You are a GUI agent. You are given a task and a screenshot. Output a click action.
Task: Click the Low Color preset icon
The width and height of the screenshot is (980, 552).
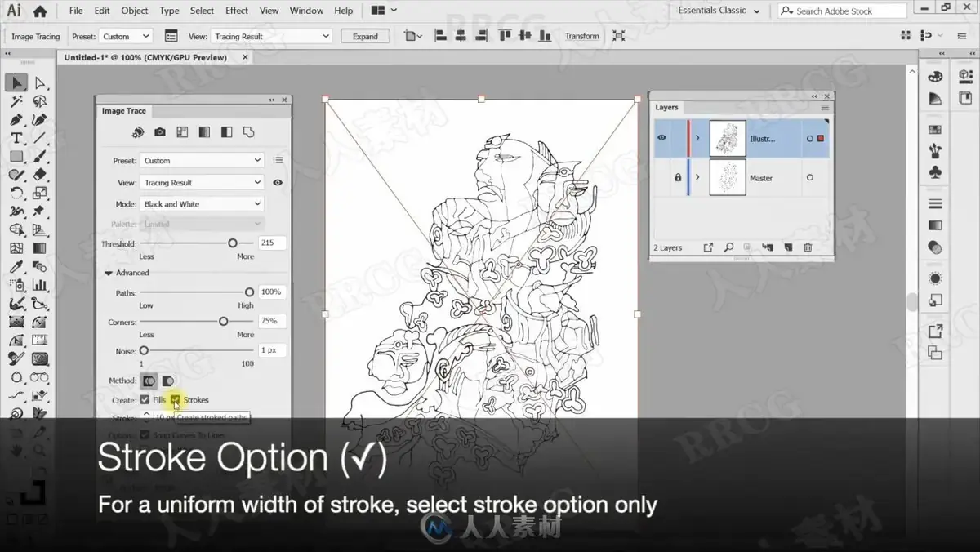[182, 132]
